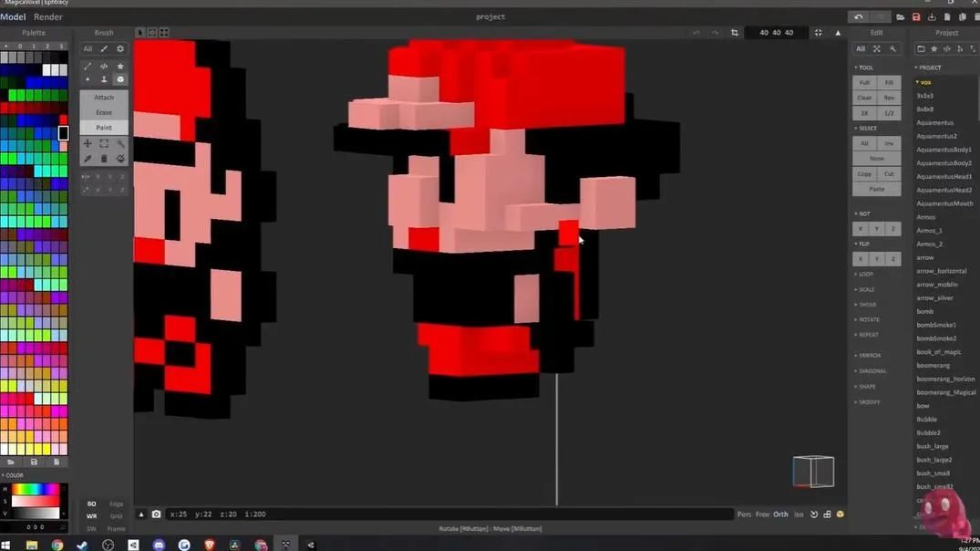
Task: Toggle the WR display option
Action: pos(91,516)
